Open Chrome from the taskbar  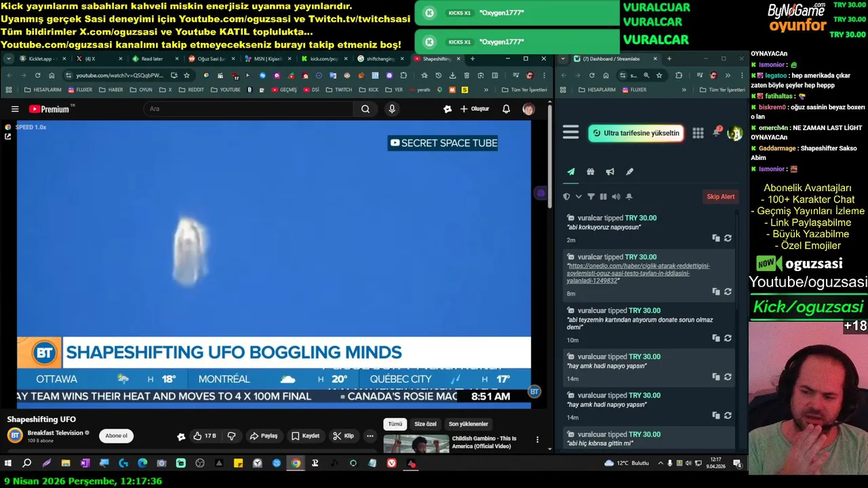296,464
